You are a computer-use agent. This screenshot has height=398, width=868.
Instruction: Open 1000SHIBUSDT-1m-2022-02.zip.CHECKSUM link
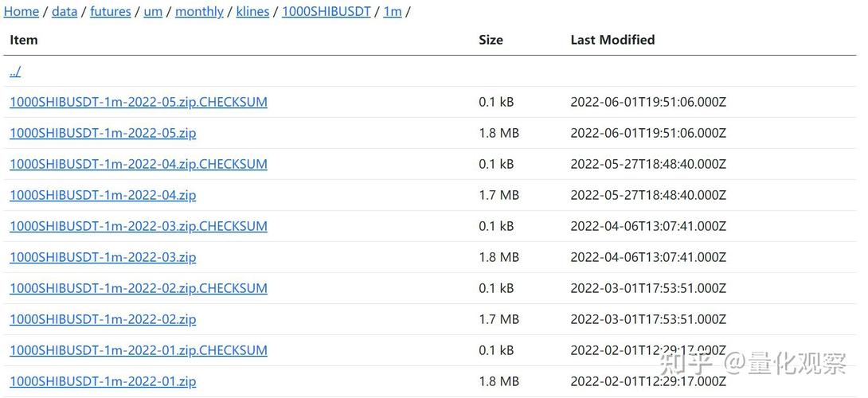(x=139, y=288)
